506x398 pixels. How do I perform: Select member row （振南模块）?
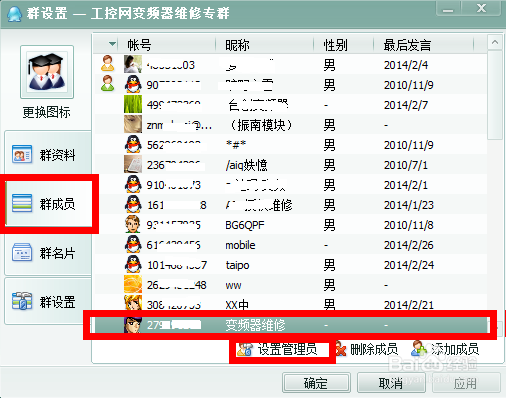click(x=290, y=125)
